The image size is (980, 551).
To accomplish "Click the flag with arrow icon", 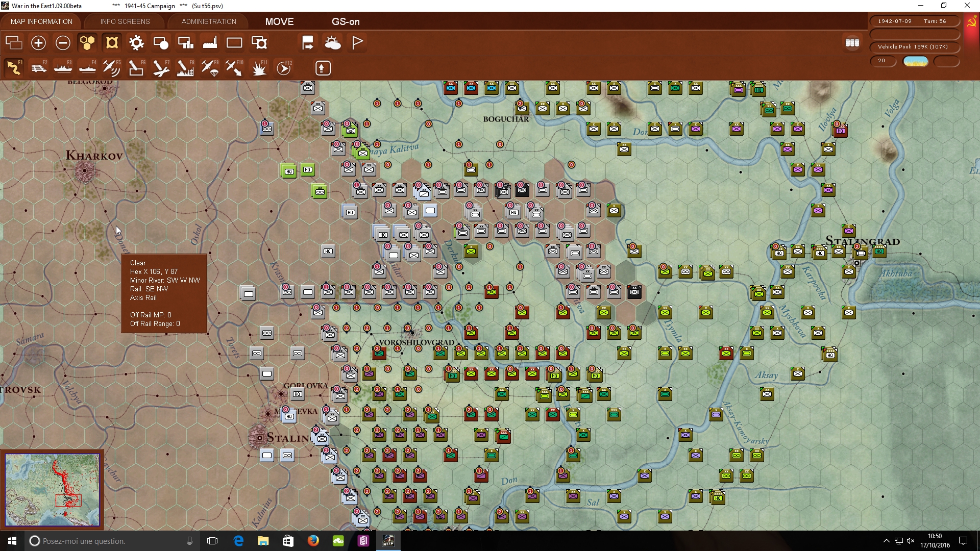I will (308, 43).
